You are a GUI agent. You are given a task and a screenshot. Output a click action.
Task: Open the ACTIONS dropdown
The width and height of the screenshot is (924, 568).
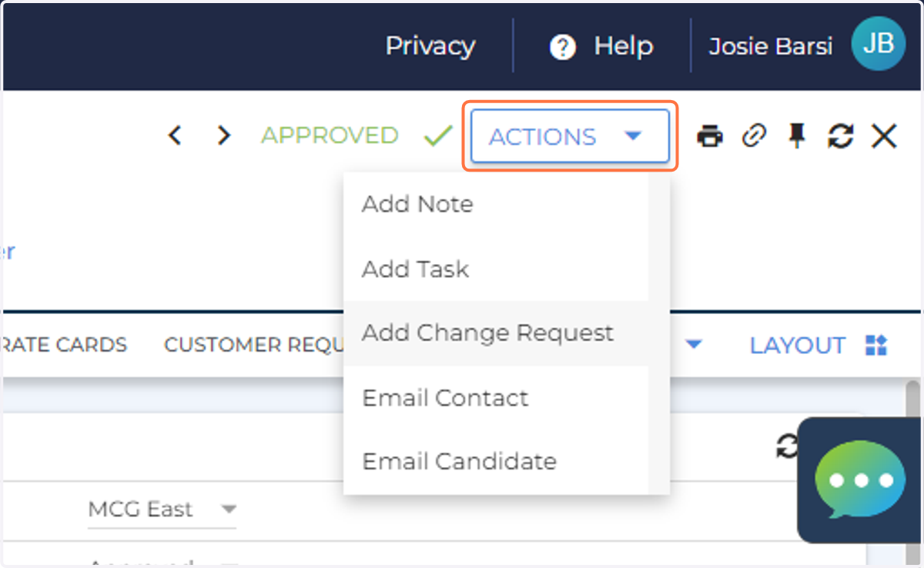pos(570,136)
